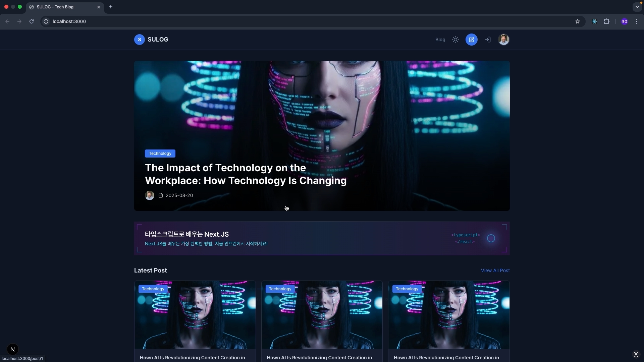This screenshot has width=644, height=362.
Task: Open Chrome's three-dot menu
Action: [x=637, y=21]
